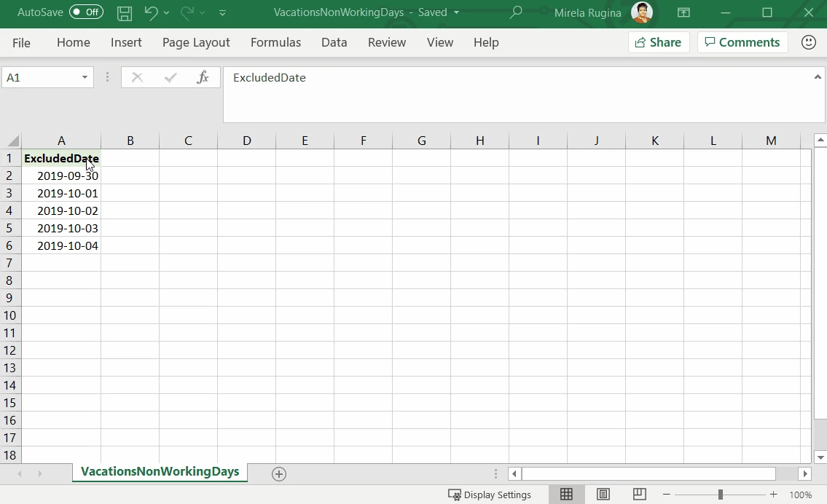Switch to Normal view
827x504 pixels.
pos(566,495)
